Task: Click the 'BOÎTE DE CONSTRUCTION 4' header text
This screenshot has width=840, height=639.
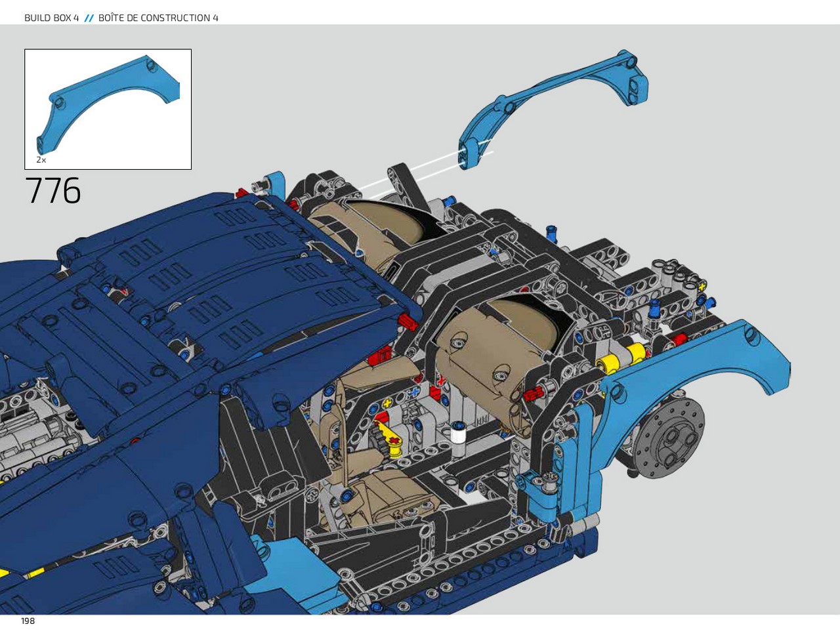Action: 158,18
